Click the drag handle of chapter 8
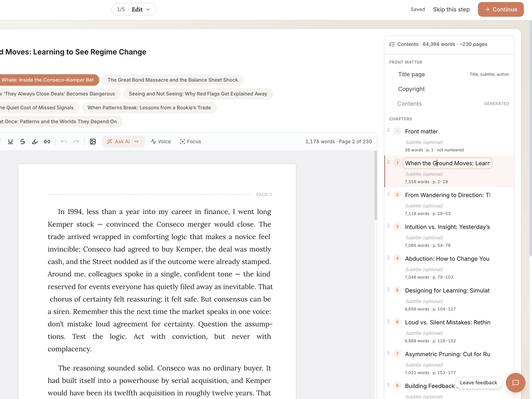Image resolution: width=532 pixels, height=399 pixels. pyautogui.click(x=388, y=385)
